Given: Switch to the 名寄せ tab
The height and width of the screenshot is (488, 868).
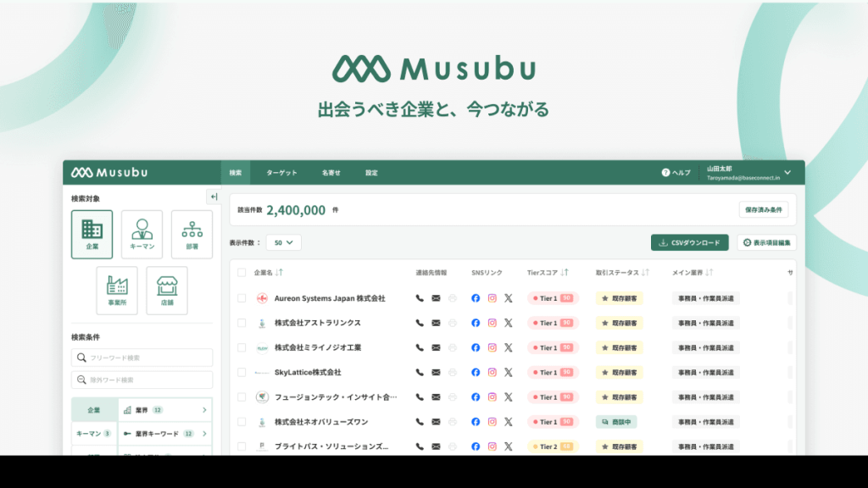Looking at the screenshot, I should coord(331,173).
